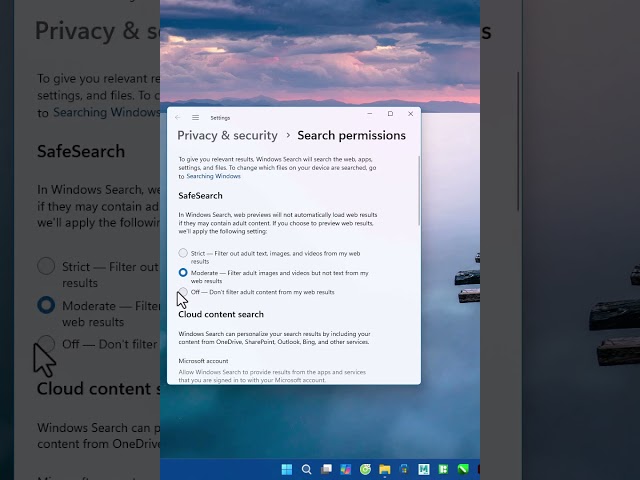This screenshot has height=480, width=640.
Task: Click the back arrow in Settings window
Action: click(178, 118)
